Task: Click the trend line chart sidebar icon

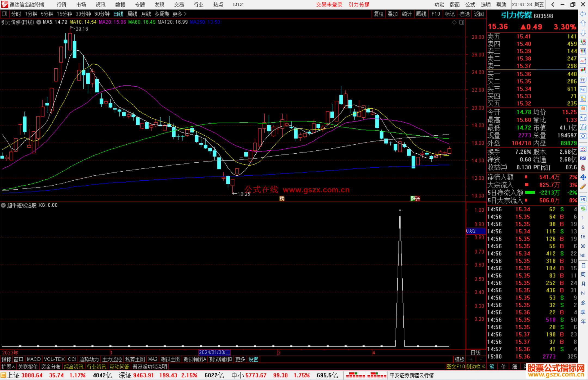Action: pyautogui.click(x=583, y=61)
